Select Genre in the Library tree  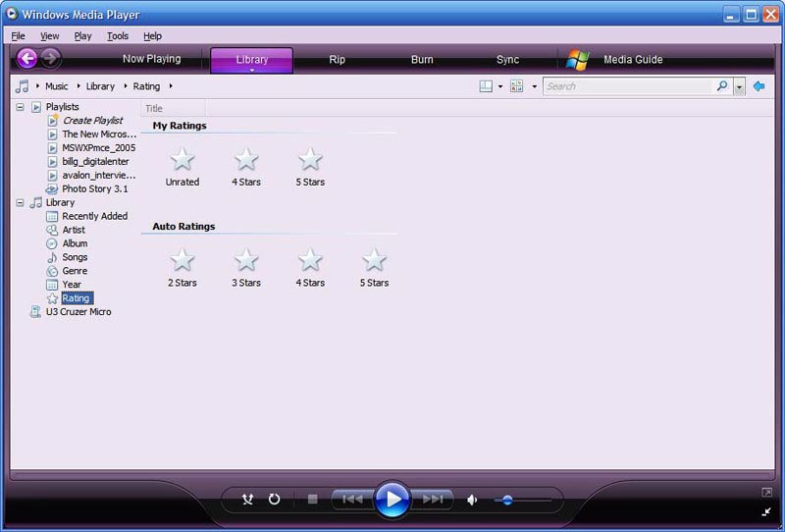75,271
